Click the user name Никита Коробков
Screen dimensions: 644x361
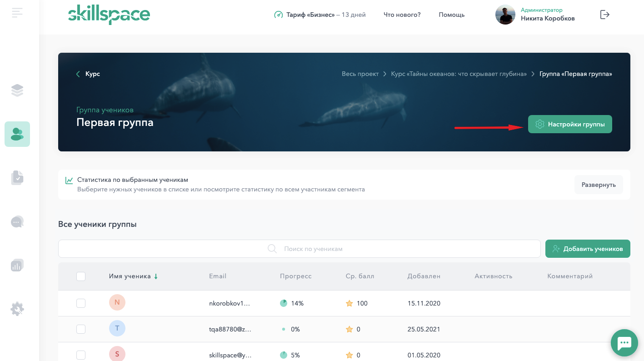point(548,19)
